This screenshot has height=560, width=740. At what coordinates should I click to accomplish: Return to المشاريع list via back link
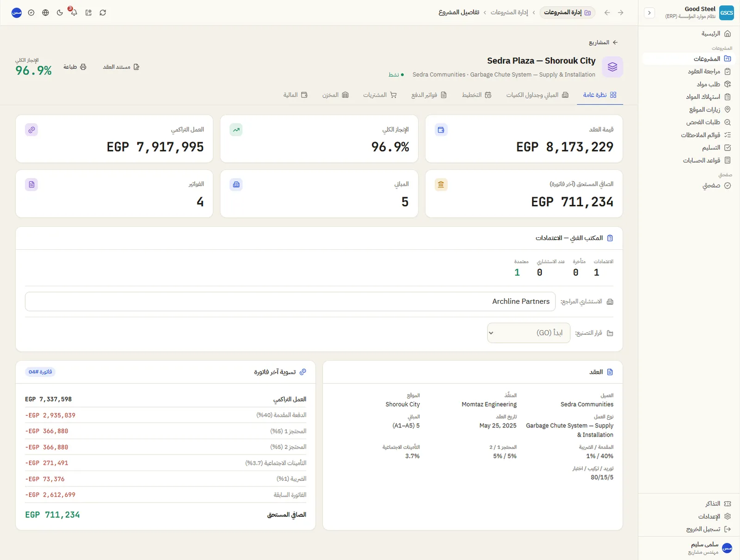tap(603, 42)
